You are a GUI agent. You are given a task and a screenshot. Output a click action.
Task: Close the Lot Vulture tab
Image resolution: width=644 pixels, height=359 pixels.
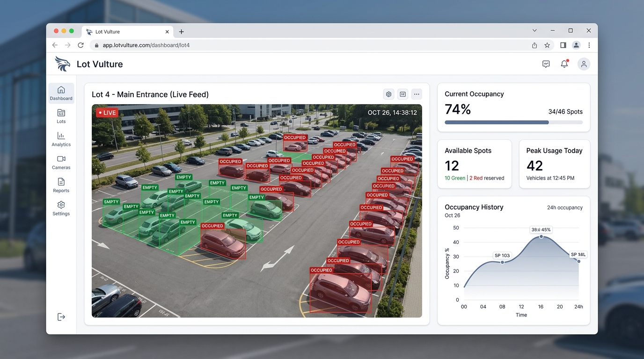[x=168, y=32]
